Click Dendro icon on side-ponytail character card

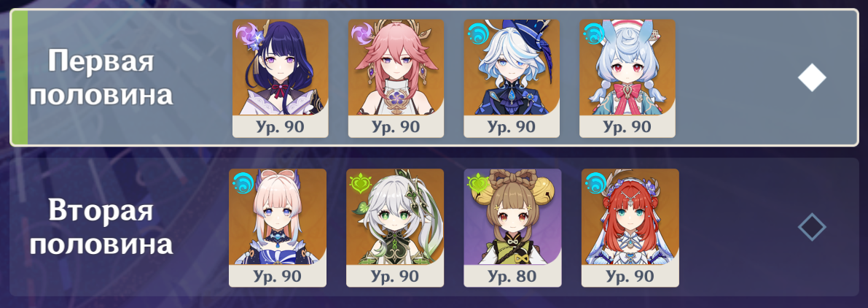pos(360,182)
